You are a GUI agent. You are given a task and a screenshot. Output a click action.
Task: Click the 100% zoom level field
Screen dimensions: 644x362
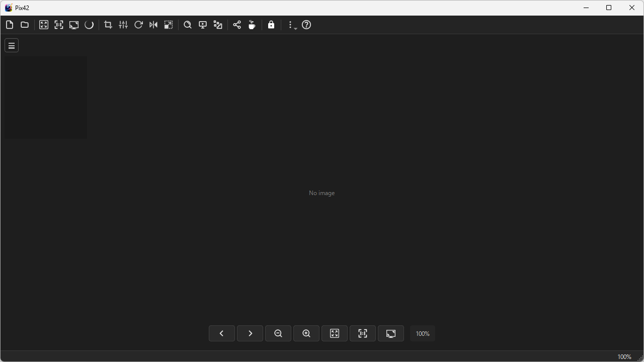click(x=423, y=333)
